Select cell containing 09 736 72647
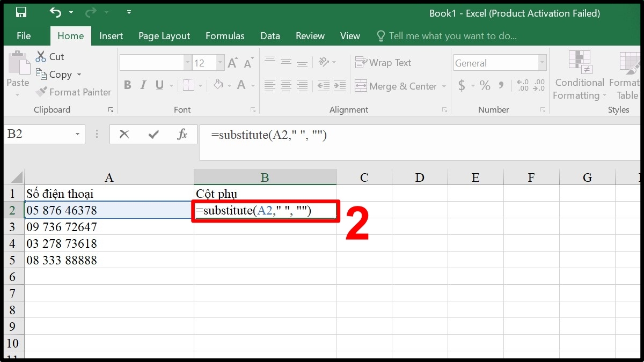 109,227
